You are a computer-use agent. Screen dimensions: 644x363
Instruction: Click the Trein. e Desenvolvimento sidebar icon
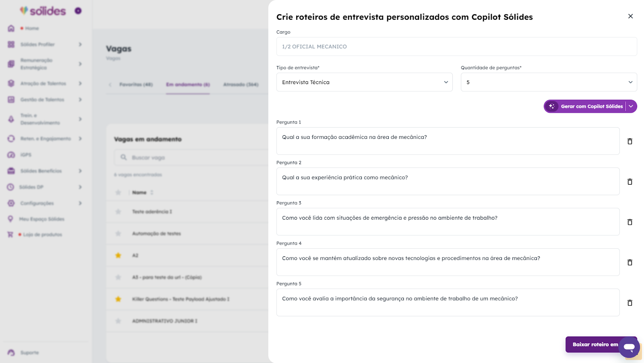coord(11,119)
